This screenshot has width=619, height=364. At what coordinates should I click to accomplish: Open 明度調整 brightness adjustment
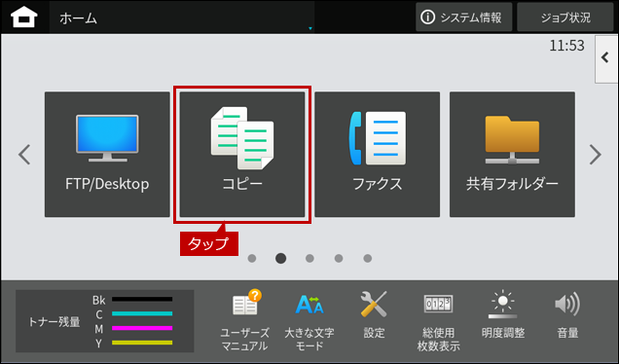(502, 316)
